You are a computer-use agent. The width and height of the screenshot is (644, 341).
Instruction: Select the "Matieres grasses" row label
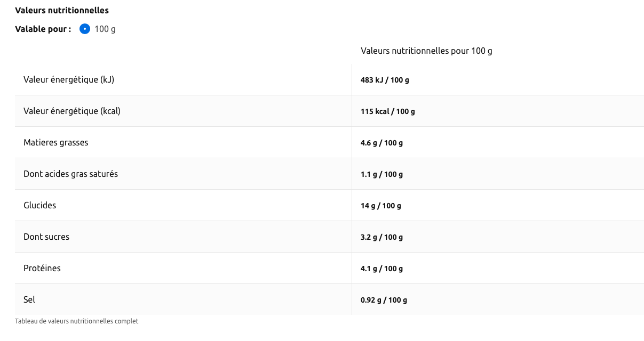[56, 142]
